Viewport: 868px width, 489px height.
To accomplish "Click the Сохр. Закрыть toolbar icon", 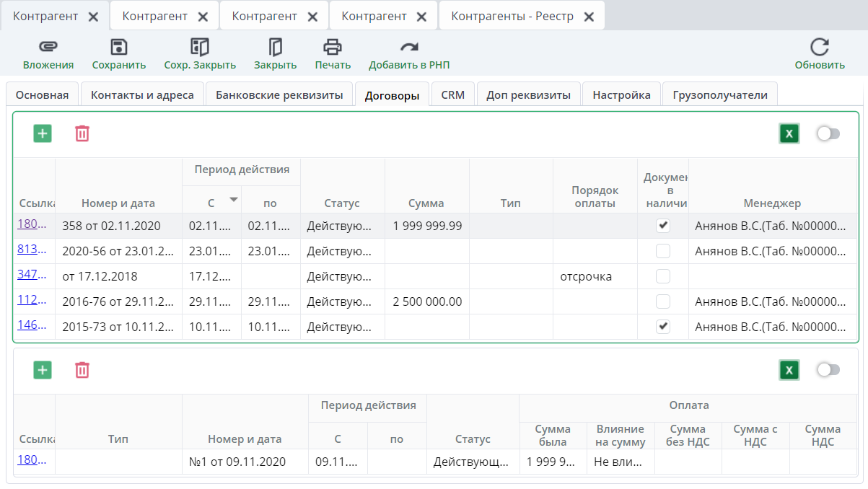I will coord(200,48).
